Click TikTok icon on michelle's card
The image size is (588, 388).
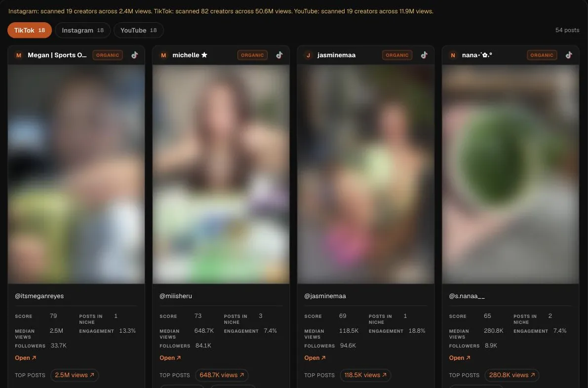pyautogui.click(x=279, y=55)
